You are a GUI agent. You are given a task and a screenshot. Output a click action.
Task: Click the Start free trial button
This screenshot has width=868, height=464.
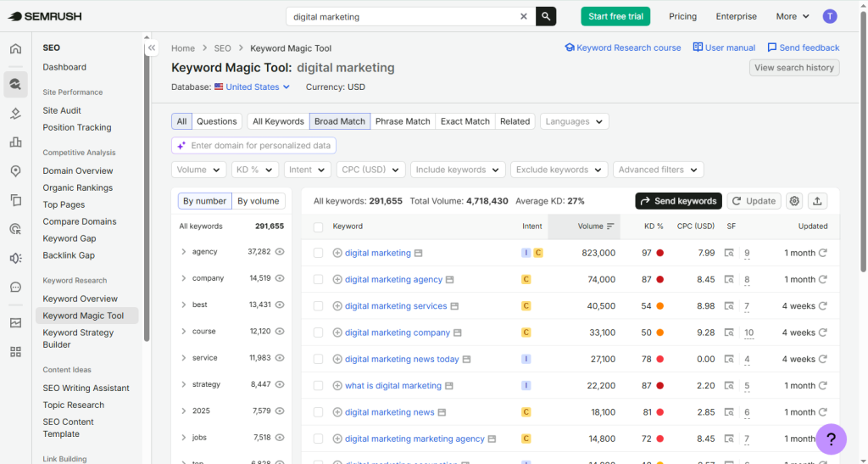tap(615, 17)
